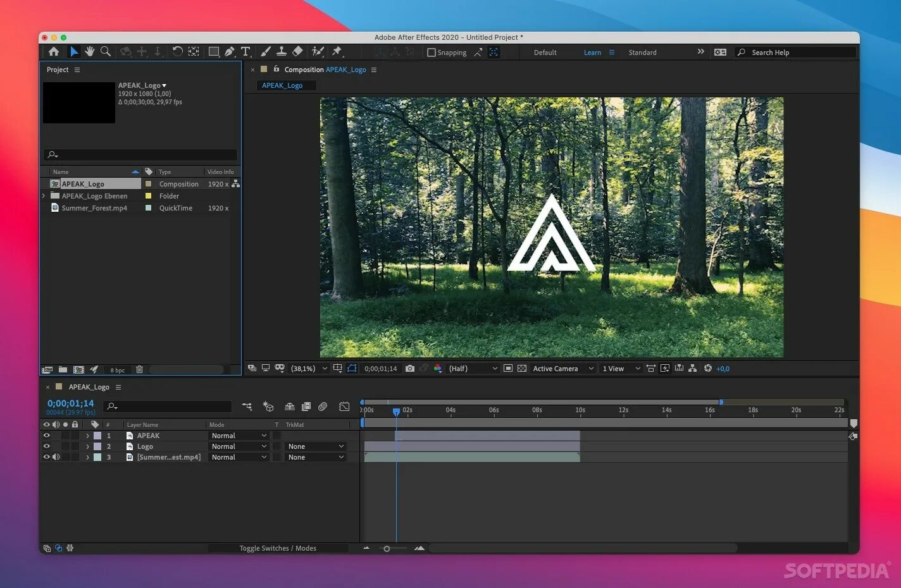The width and height of the screenshot is (901, 588).
Task: Hide the APEAK layer eye toggle
Action: [x=46, y=436]
